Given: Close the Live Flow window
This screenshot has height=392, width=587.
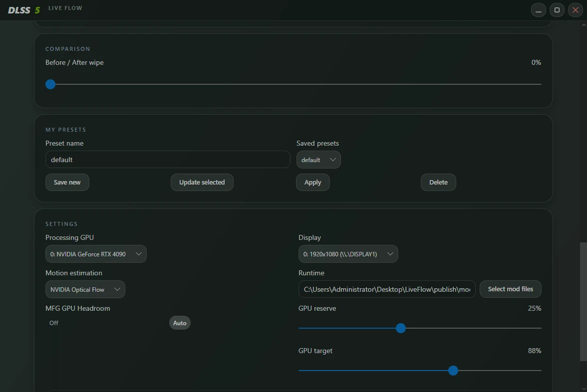Looking at the screenshot, I should point(576,10).
